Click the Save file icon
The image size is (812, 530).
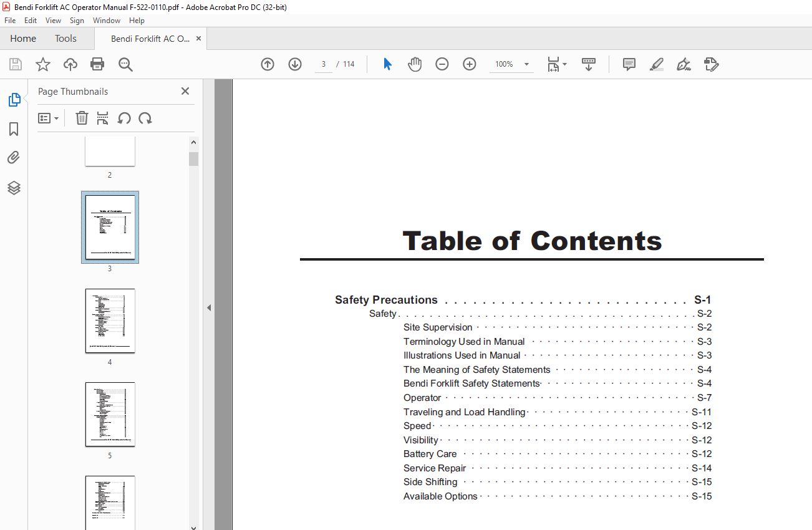click(x=16, y=64)
